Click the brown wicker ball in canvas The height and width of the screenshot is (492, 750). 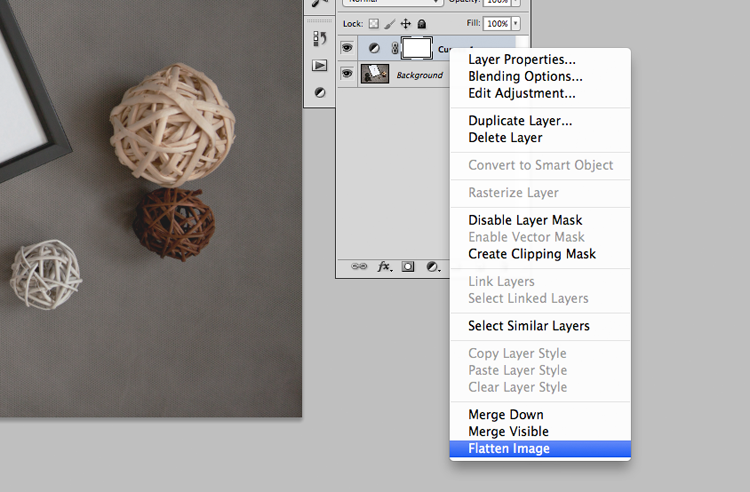pyautogui.click(x=174, y=224)
